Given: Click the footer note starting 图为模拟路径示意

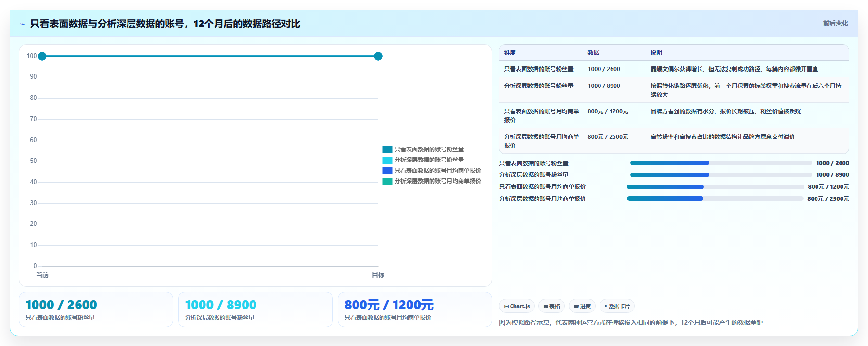Looking at the screenshot, I should click(x=631, y=323).
